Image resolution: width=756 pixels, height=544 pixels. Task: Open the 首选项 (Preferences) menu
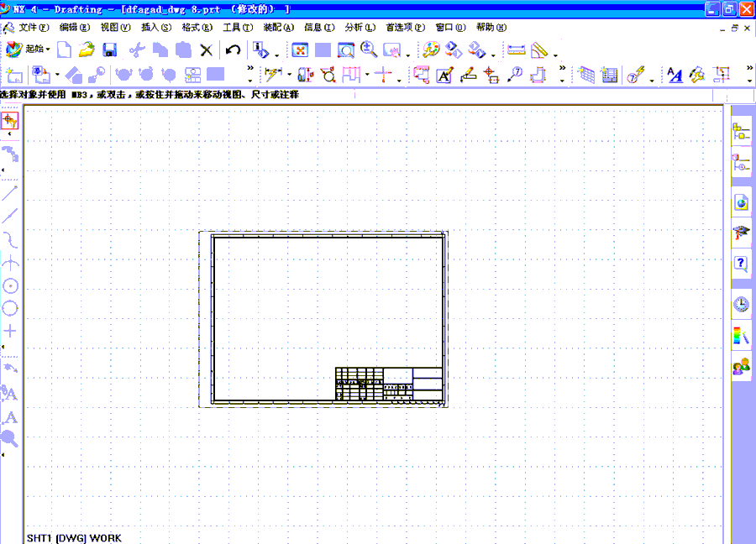[406, 28]
